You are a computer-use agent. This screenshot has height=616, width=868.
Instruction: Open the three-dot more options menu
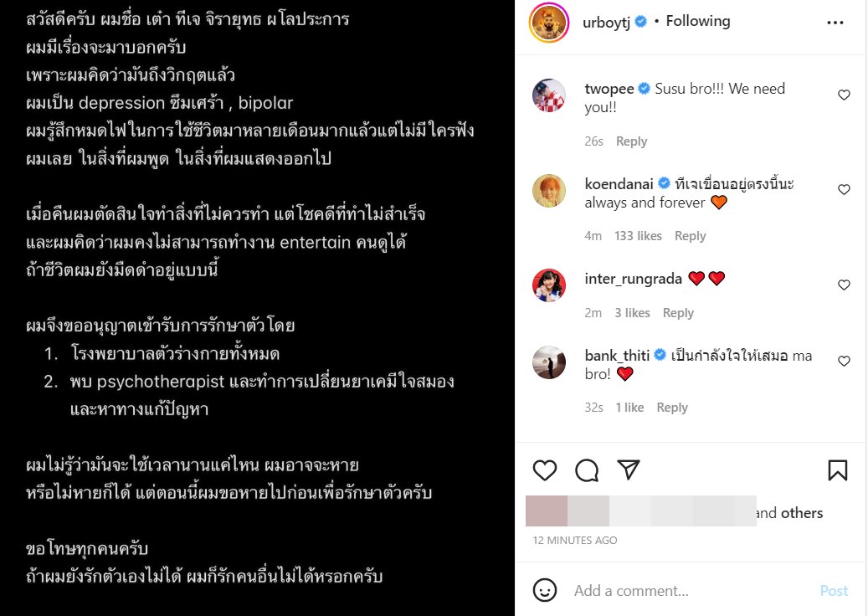point(835,23)
